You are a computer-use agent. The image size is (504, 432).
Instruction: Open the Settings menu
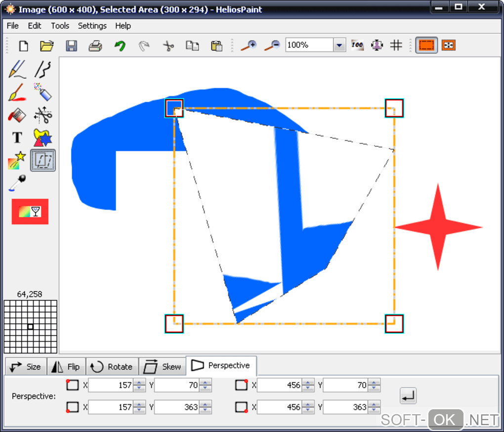coord(92,26)
